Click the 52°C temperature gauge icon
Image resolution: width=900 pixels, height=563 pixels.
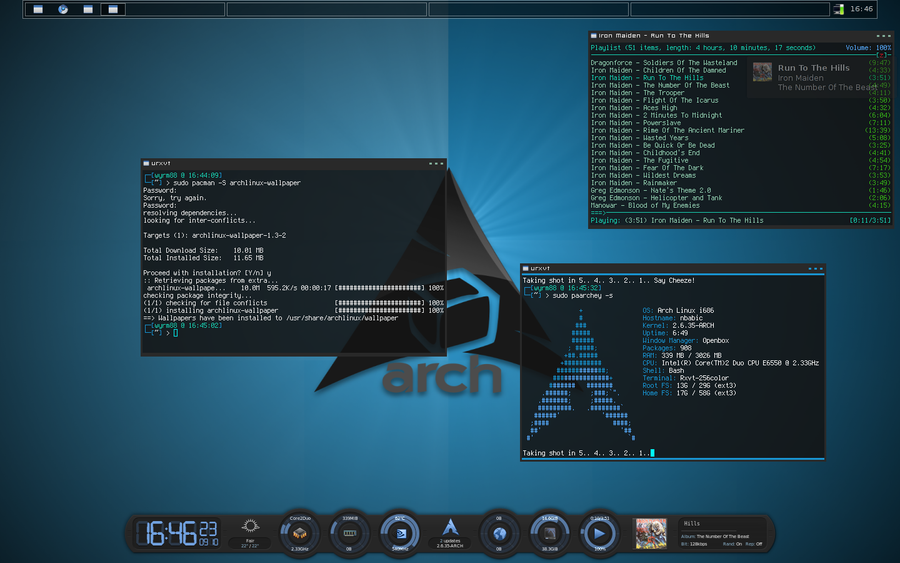coord(400,534)
